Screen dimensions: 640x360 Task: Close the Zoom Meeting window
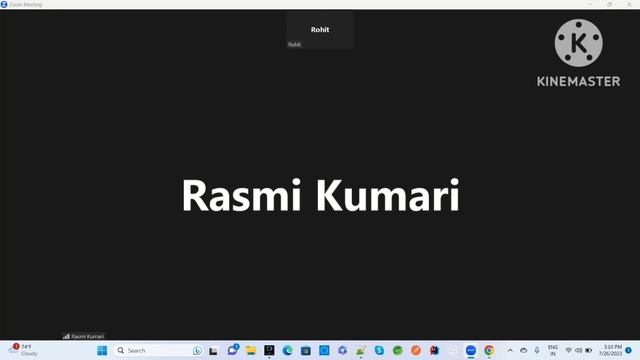click(629, 4)
